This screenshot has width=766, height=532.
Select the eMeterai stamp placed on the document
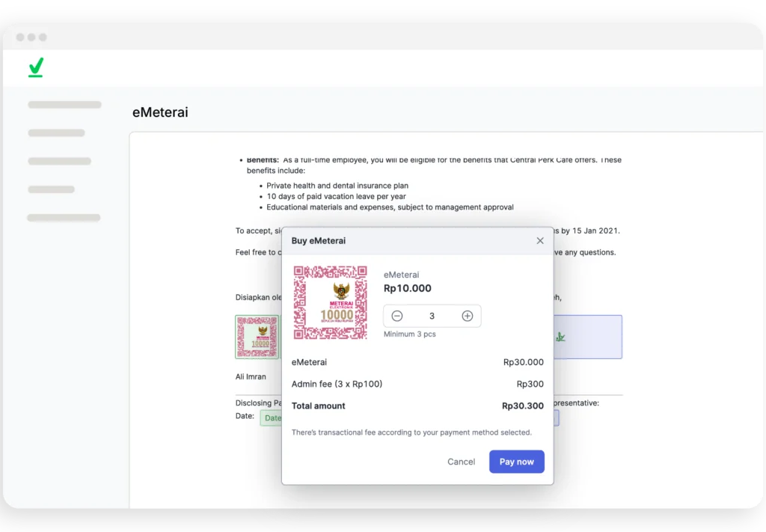[257, 337]
